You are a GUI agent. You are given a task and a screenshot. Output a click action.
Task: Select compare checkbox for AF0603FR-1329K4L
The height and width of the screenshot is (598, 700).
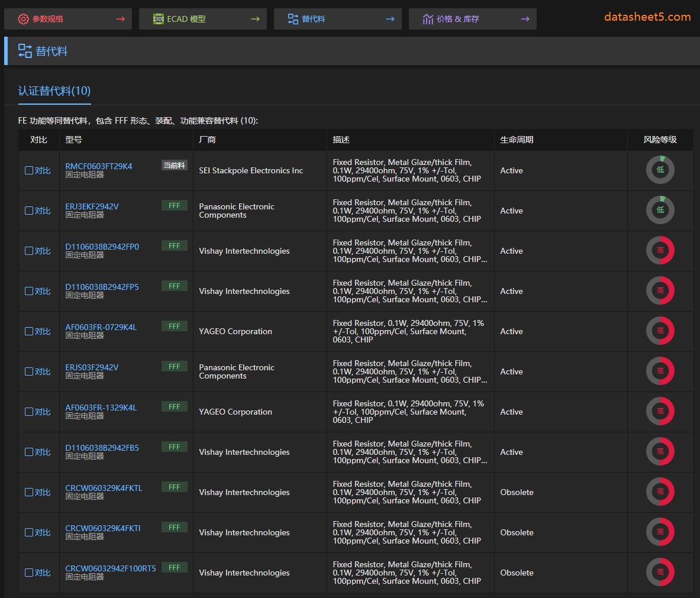click(x=29, y=412)
